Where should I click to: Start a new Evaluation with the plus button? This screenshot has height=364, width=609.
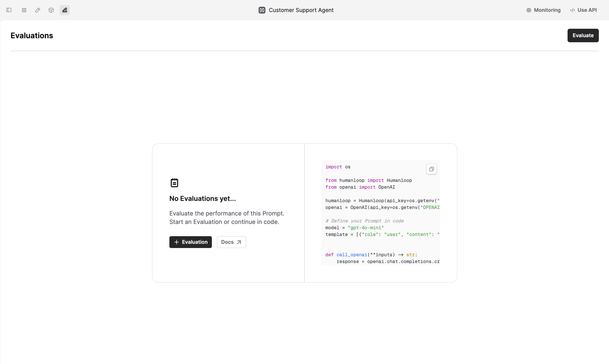coord(191,242)
